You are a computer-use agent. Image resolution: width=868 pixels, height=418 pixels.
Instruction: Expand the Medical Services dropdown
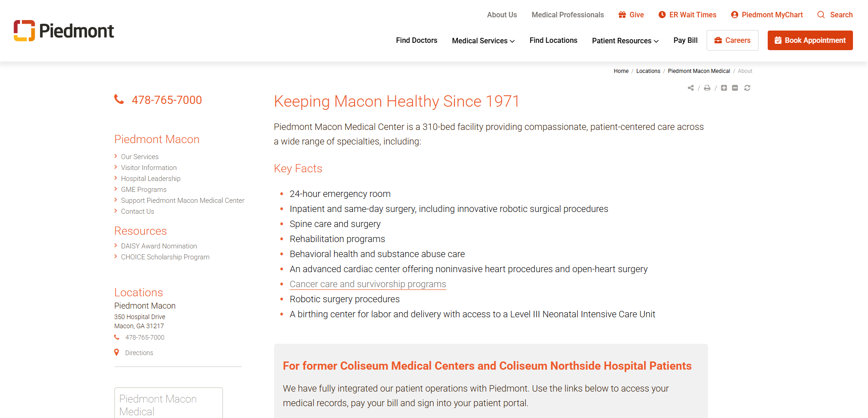tap(483, 41)
